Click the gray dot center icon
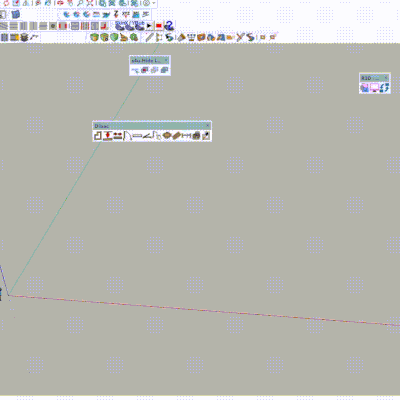Viewport: 400px width, 400px height. coord(53,26)
